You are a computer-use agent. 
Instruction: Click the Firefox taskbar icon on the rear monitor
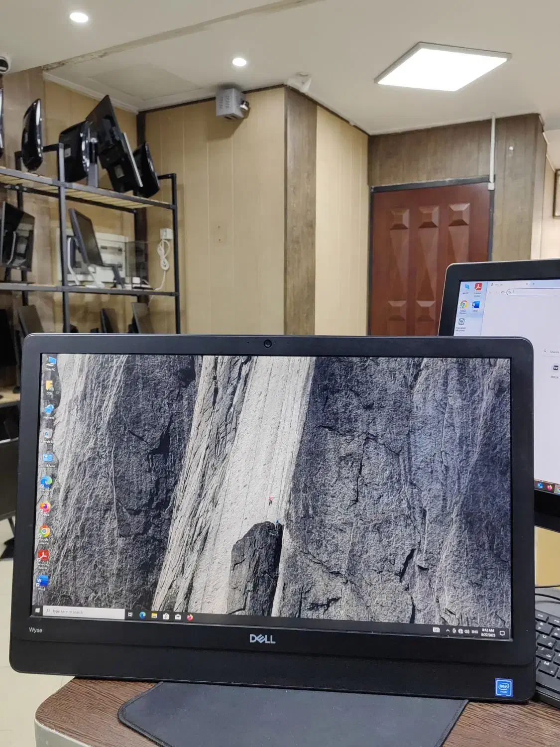549,488
